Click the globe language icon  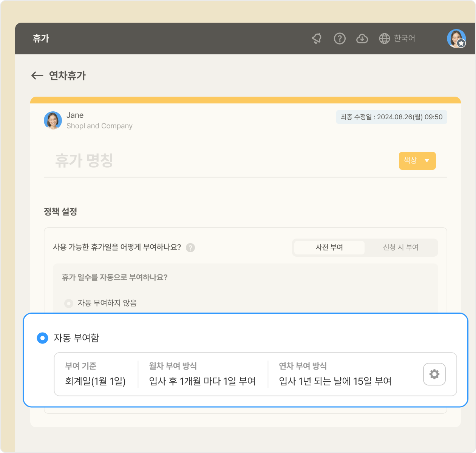point(384,39)
